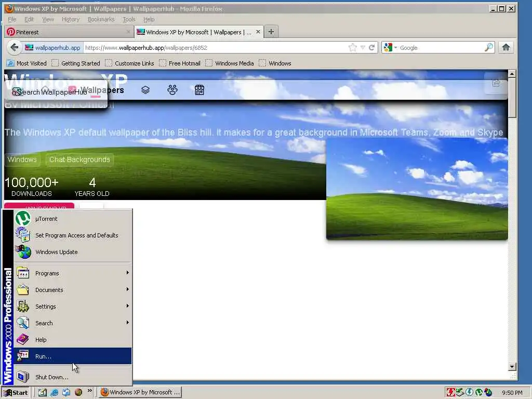Image resolution: width=532 pixels, height=399 pixels.
Task: Click the Start button
Action: pos(16,393)
